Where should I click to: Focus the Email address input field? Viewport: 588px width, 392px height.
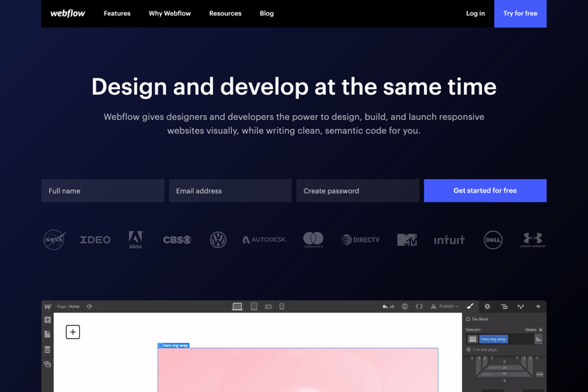click(x=230, y=190)
